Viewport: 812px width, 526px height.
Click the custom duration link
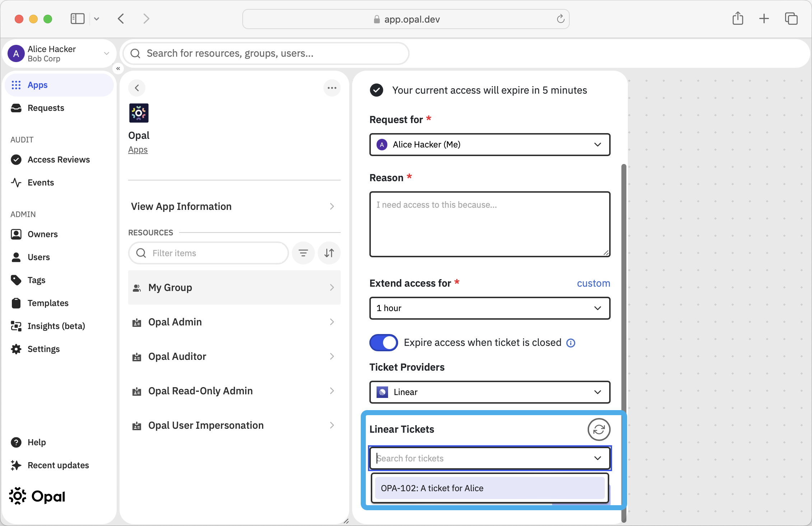[593, 283]
